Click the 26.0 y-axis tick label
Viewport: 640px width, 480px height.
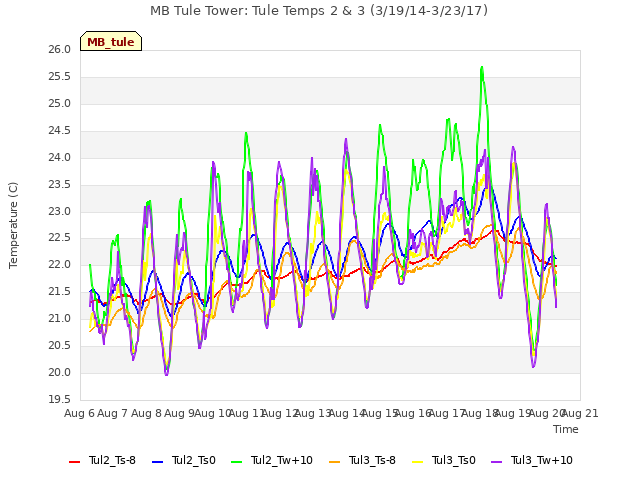60,50
